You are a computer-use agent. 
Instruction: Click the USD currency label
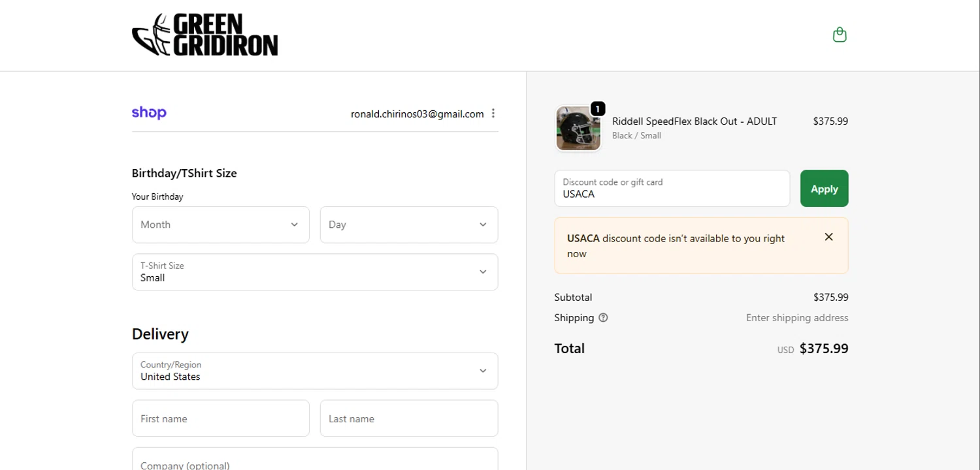click(x=785, y=350)
